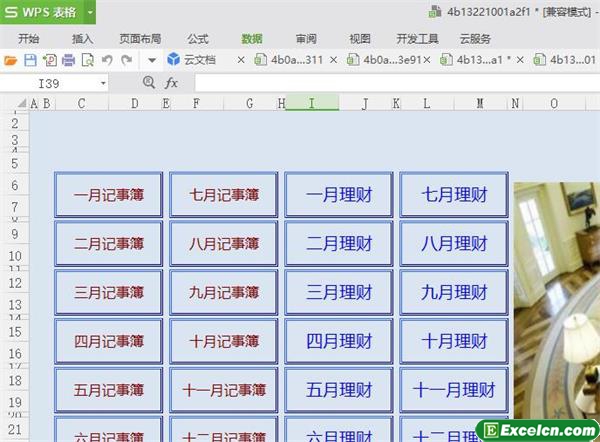Screen dimensions: 600x442
Task: Select all cells using the corner triangle
Action: (x=22, y=103)
